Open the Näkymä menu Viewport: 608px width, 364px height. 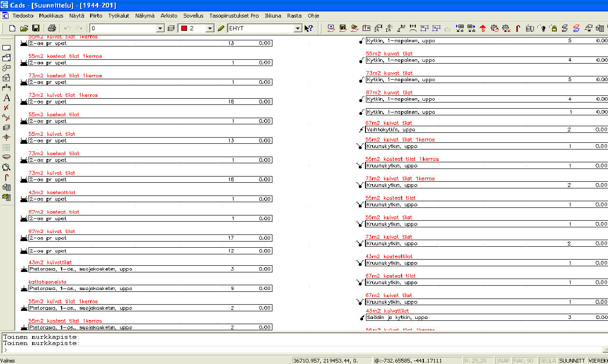145,16
